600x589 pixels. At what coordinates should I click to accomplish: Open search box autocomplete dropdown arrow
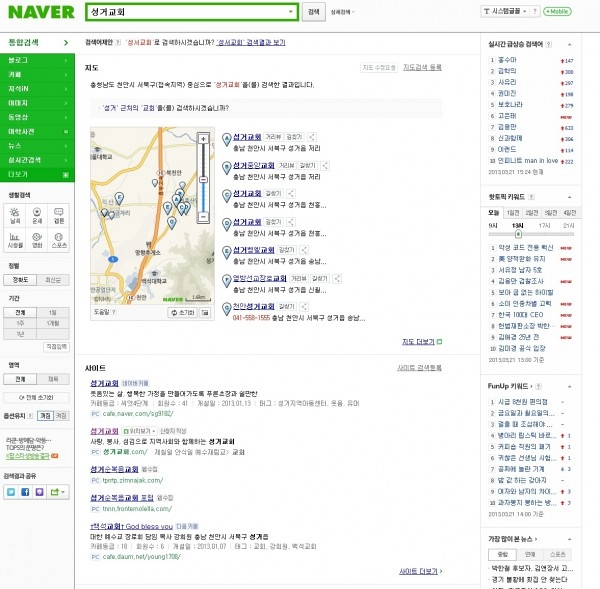(x=291, y=12)
